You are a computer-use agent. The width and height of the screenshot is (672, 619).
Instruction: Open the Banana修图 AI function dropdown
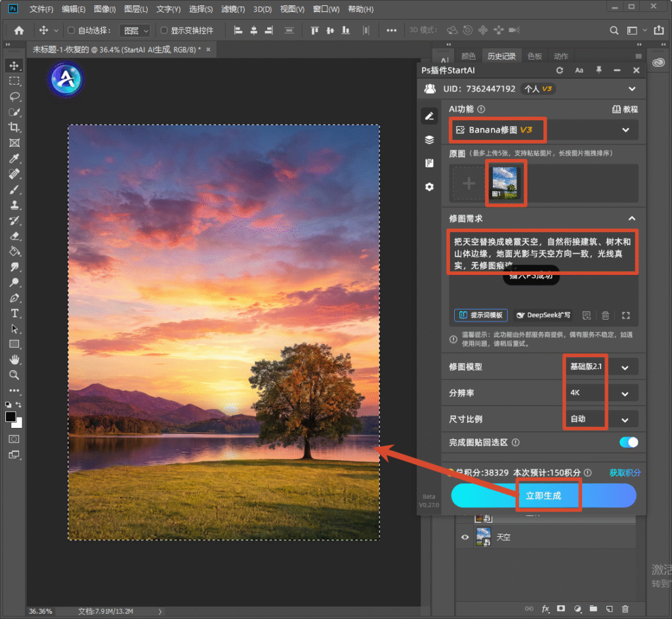(544, 130)
